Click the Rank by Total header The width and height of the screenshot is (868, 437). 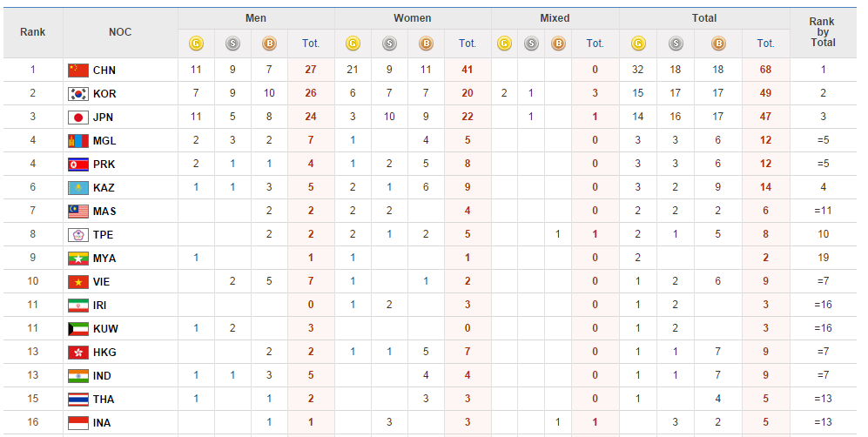coord(822,32)
